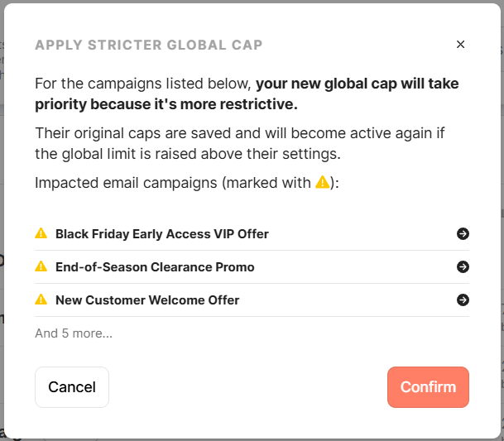This screenshot has width=504, height=441.
Task: Select the Black Friday Early Access VIP Offer name
Action: click(162, 234)
